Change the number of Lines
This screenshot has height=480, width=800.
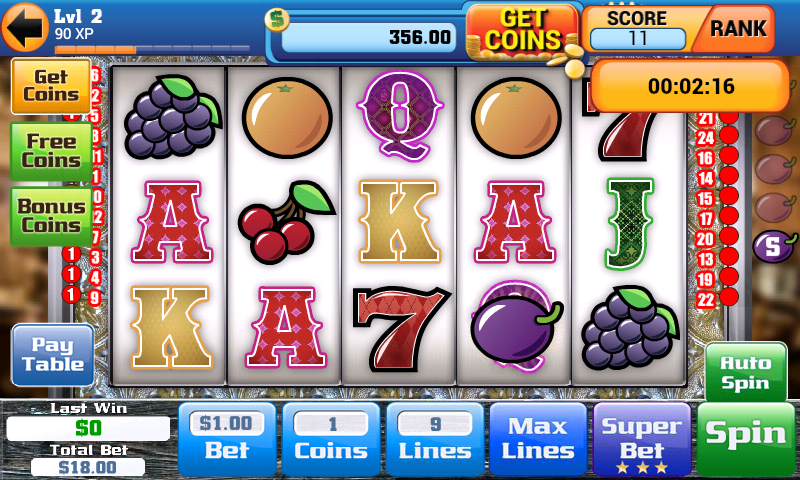(x=435, y=439)
